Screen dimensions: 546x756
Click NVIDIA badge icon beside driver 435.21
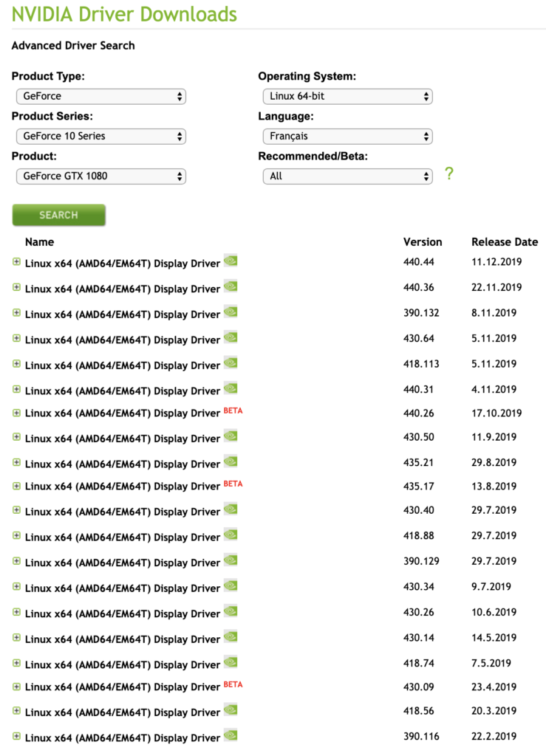[x=231, y=461]
